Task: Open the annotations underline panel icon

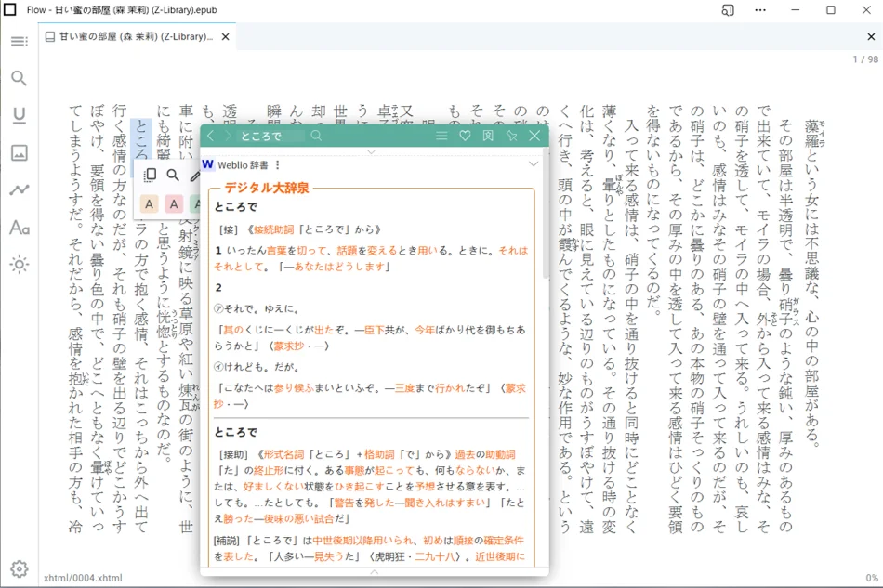Action: pos(20,115)
